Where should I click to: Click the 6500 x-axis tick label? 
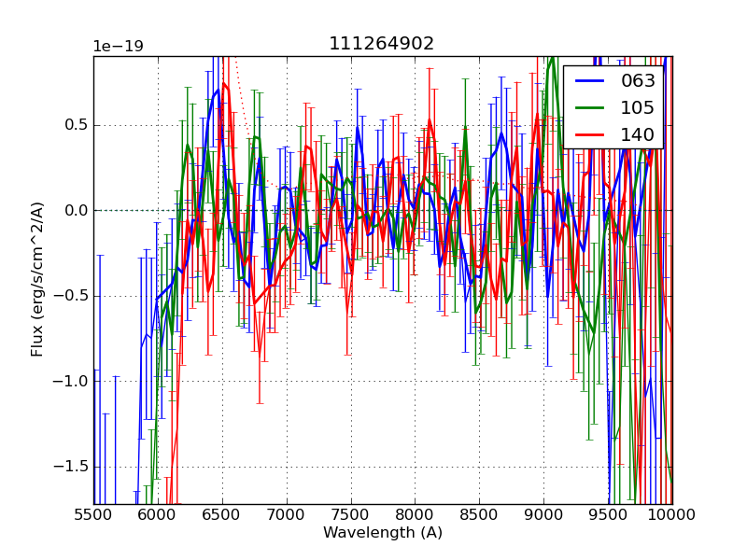tap(222, 514)
